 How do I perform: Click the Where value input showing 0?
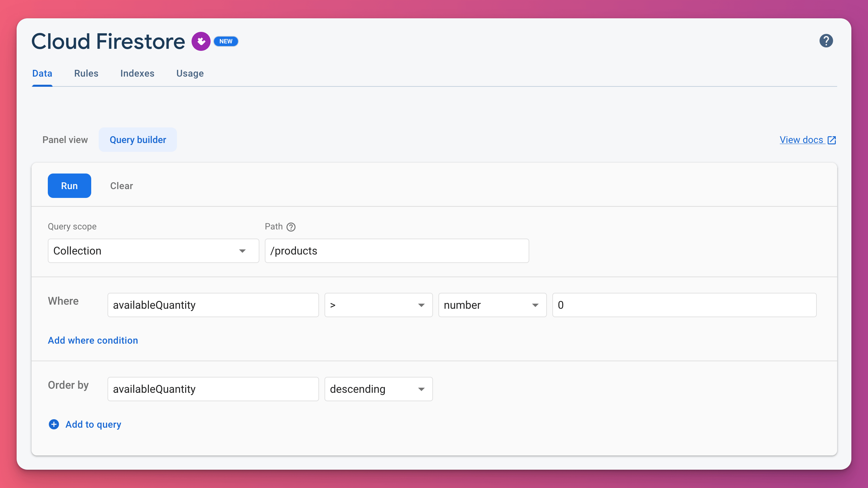coord(684,305)
